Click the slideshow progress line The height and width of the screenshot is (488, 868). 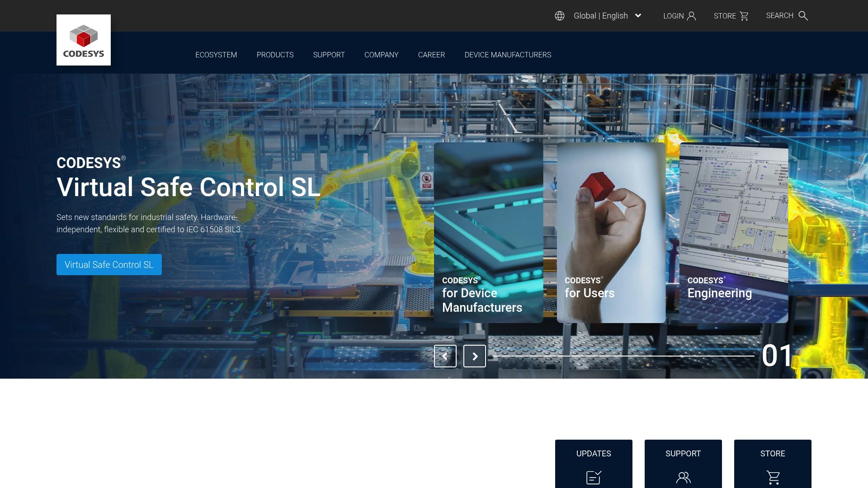[624, 356]
